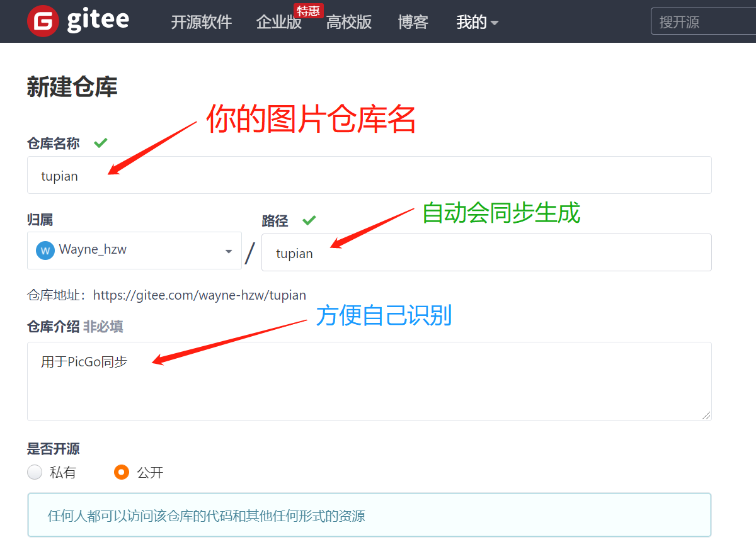Open the 博客 page from the navbar

[x=413, y=21]
